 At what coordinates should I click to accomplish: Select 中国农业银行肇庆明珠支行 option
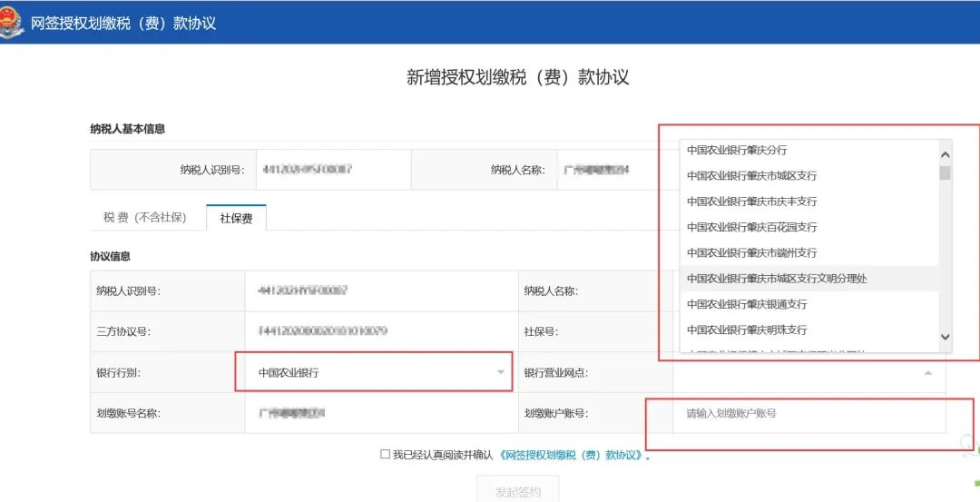coord(809,330)
